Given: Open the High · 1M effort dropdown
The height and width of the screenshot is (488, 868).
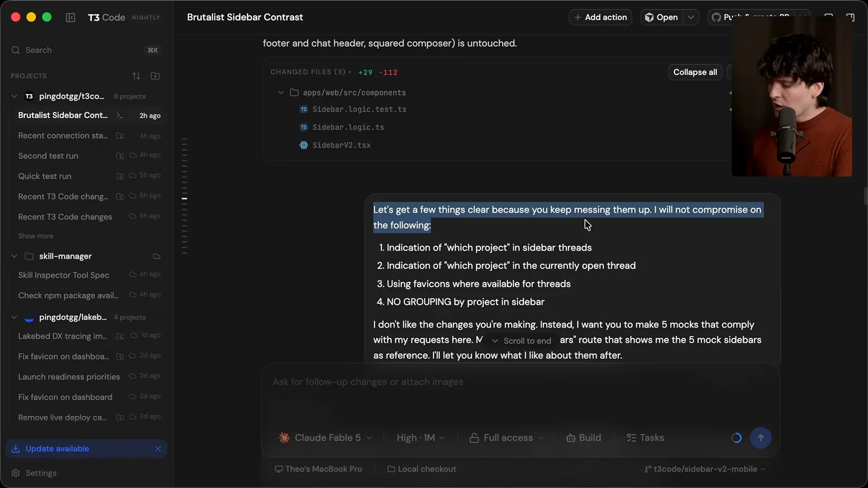Looking at the screenshot, I should tap(420, 438).
